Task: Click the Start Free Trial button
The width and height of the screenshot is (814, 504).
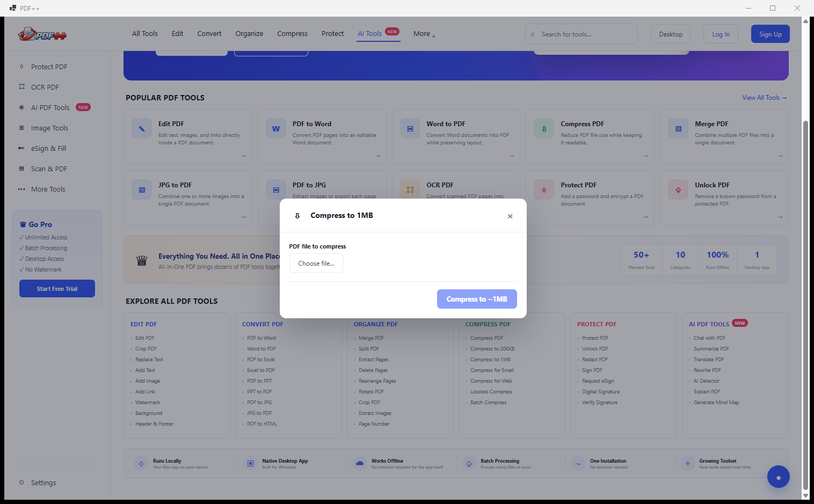Action: tap(57, 289)
